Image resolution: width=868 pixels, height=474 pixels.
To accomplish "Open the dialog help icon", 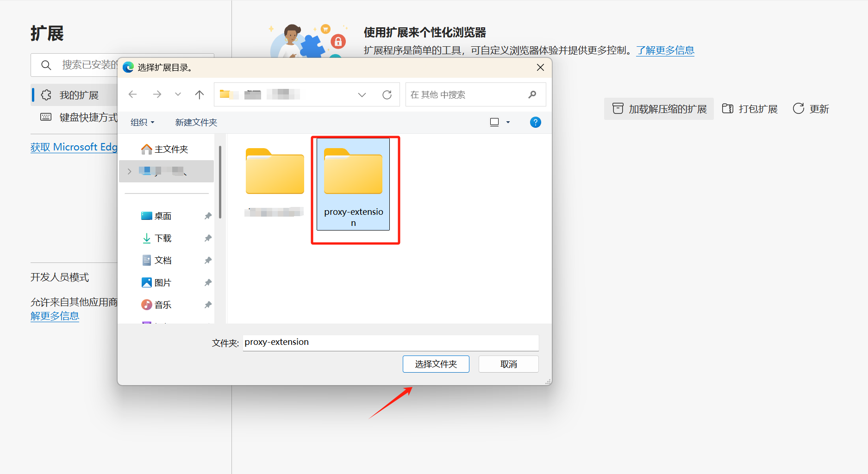I will [x=535, y=122].
